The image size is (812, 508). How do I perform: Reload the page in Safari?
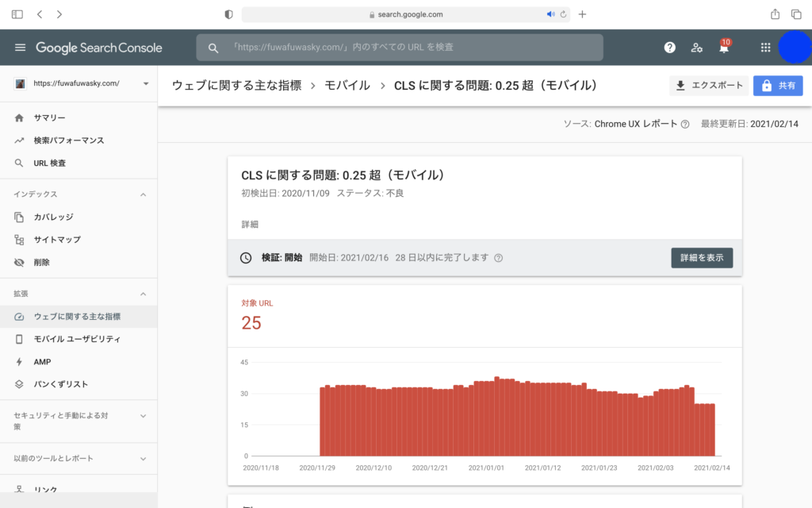tap(564, 14)
